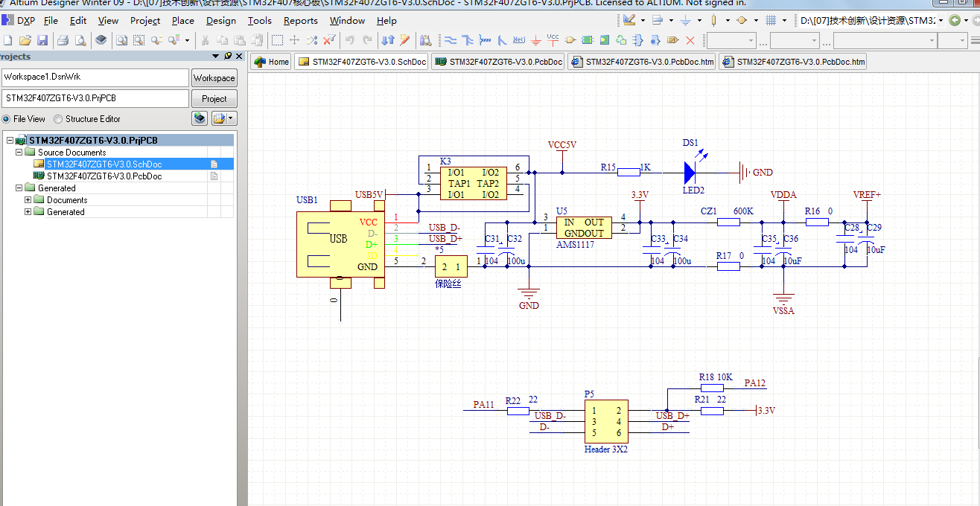Image resolution: width=980 pixels, height=506 pixels.
Task: Click the Project button in the panel
Action: pos(214,99)
